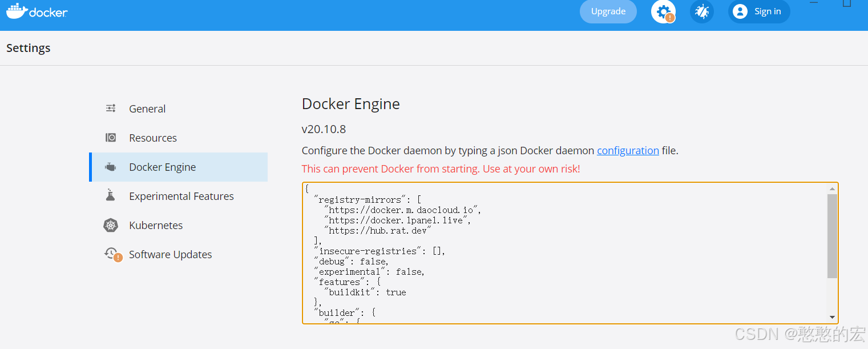Open the Resources settings tab

(x=178, y=138)
